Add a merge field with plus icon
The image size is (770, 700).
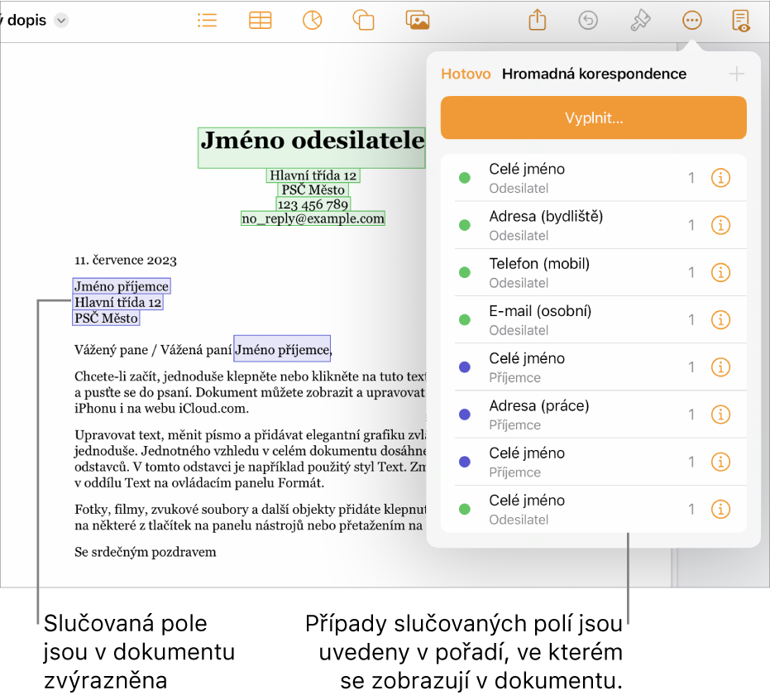(736, 74)
